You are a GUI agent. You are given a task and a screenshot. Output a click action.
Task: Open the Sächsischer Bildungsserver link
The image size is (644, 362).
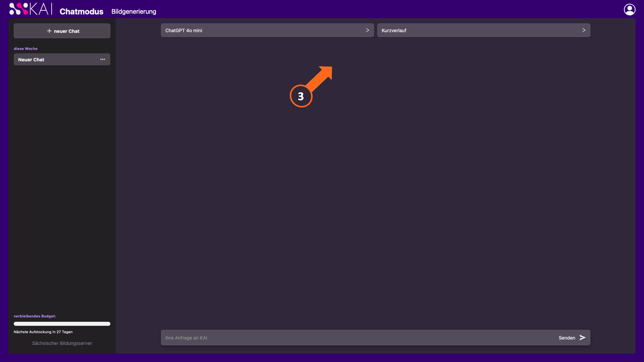[62, 343]
